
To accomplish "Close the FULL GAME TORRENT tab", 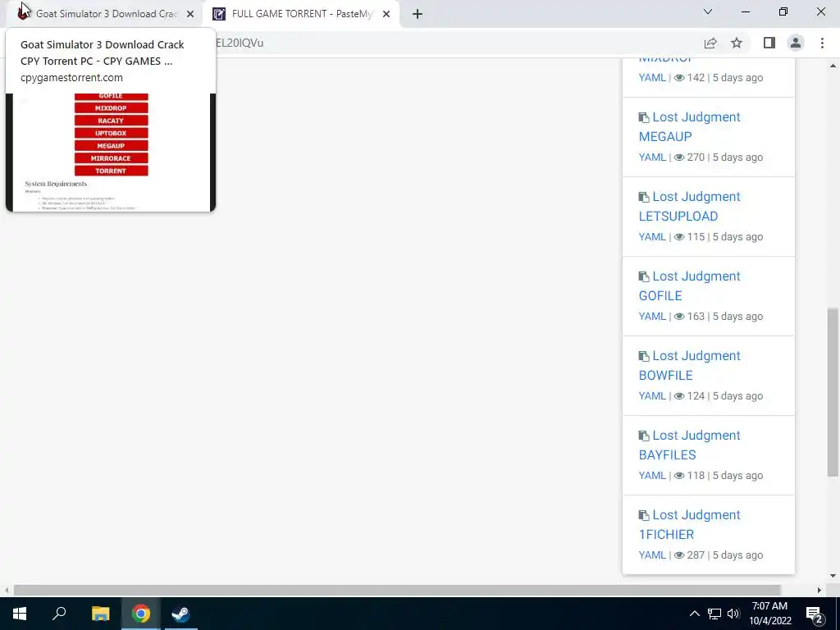I will (386, 15).
